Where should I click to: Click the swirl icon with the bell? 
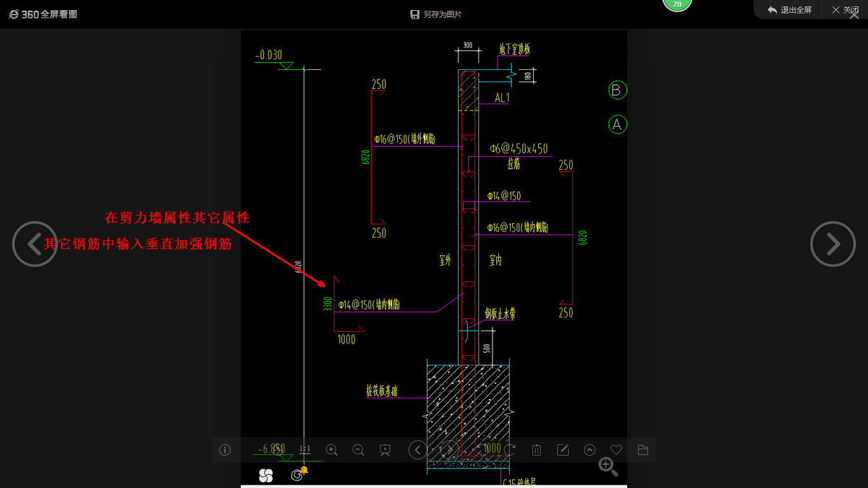coord(298,474)
